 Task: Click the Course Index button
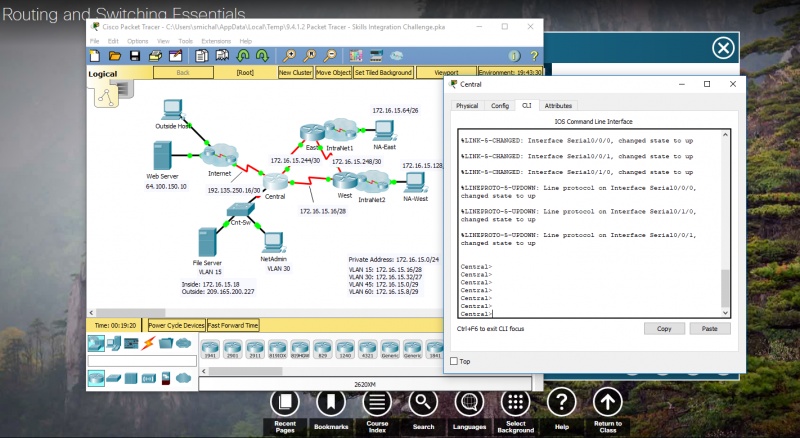click(377, 412)
